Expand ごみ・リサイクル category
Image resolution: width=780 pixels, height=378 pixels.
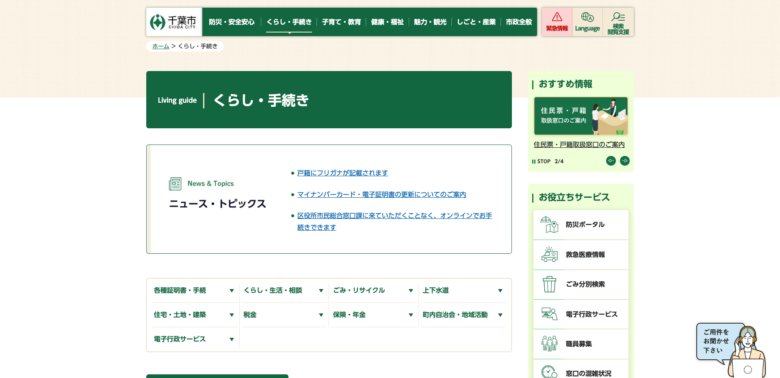click(x=373, y=290)
